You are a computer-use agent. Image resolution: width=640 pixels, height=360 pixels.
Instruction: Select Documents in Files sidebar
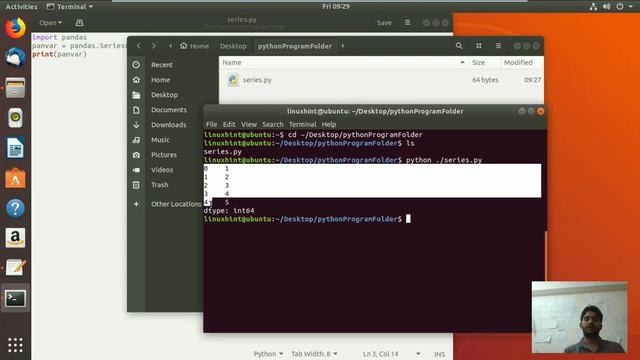[169, 110]
